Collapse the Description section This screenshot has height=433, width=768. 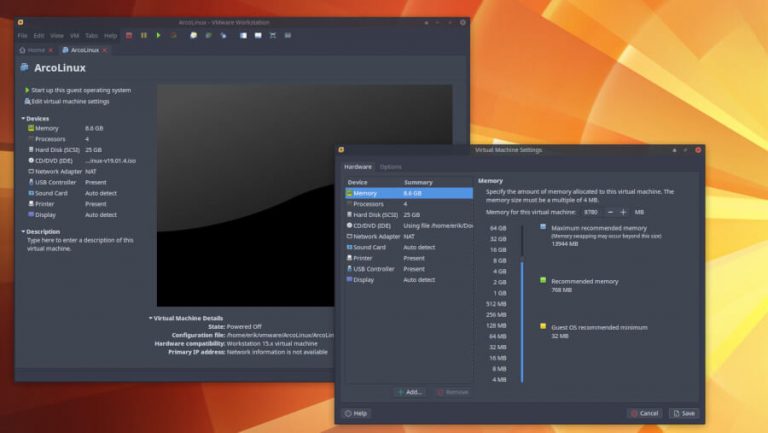pos(23,231)
